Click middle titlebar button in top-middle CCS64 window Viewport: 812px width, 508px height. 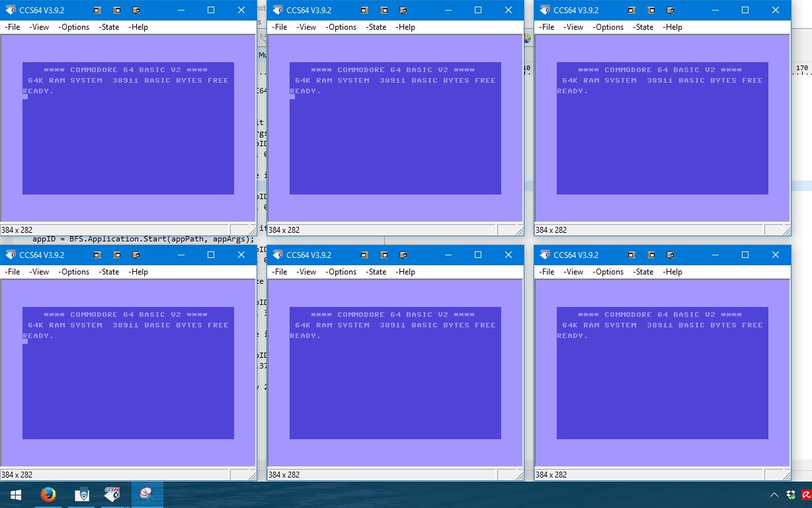384,11
